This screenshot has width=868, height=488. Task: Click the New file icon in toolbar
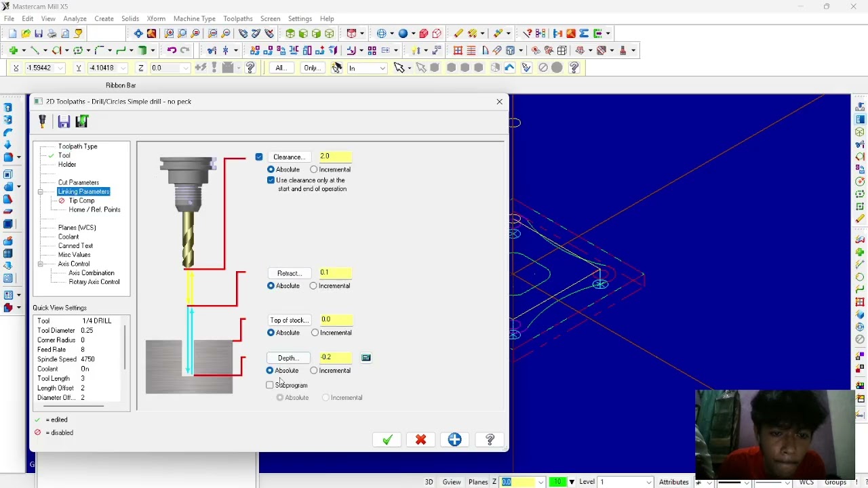(x=12, y=33)
